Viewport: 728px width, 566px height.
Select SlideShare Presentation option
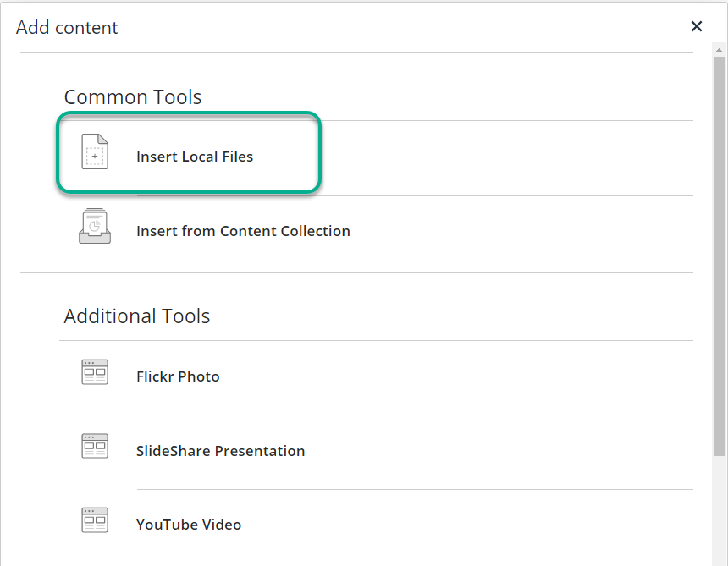221,450
